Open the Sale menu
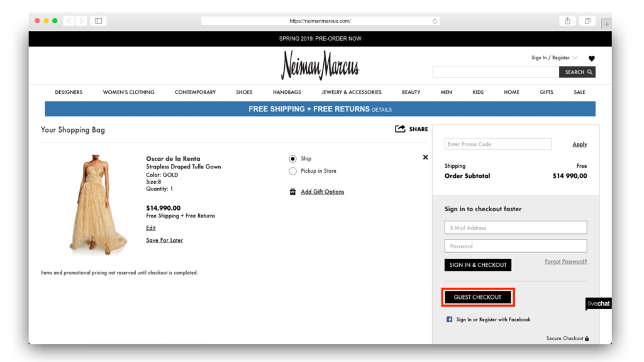The width and height of the screenshot is (644, 362). pos(579,92)
